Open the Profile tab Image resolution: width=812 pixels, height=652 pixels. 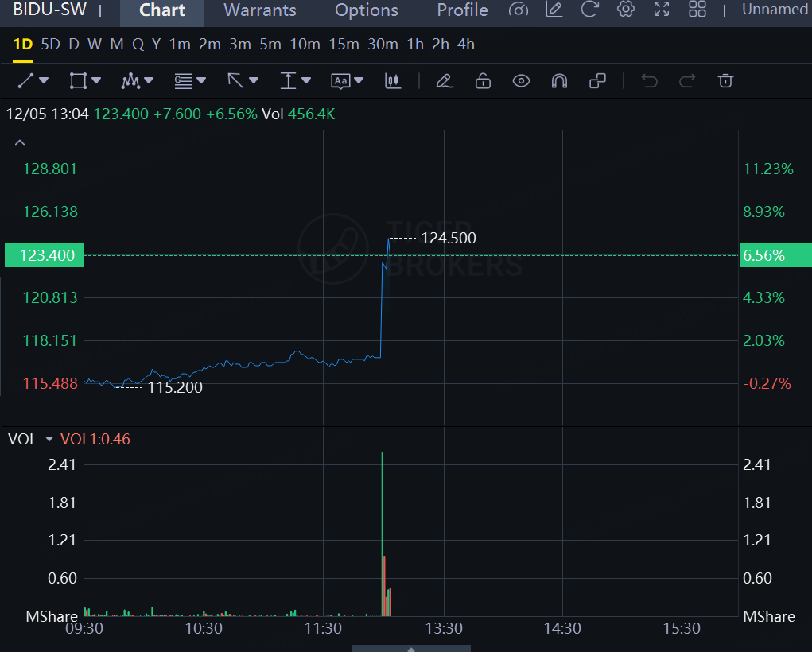462,10
